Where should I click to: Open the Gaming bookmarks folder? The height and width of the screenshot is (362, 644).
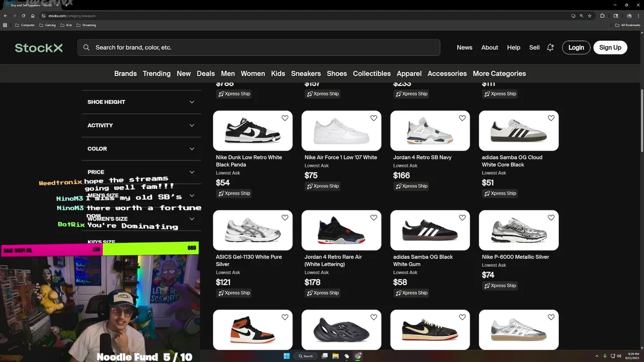click(48, 25)
